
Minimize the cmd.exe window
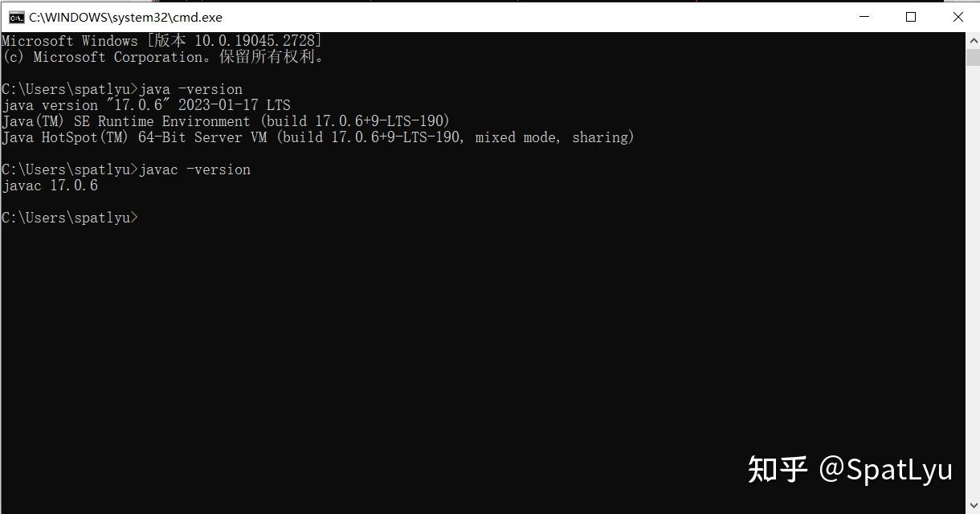click(864, 17)
